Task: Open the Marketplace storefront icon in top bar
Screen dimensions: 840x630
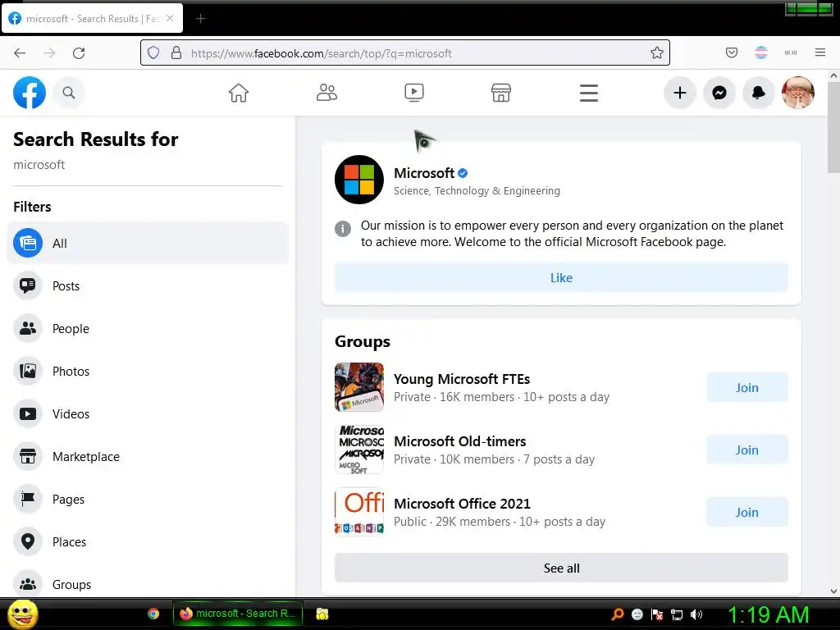Action: (x=501, y=93)
